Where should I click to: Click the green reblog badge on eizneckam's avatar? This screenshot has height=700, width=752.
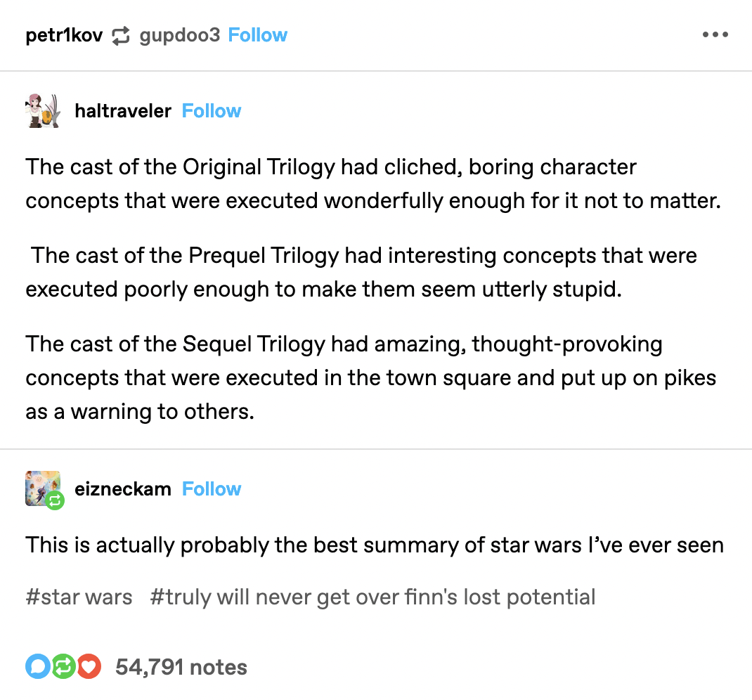(x=56, y=500)
